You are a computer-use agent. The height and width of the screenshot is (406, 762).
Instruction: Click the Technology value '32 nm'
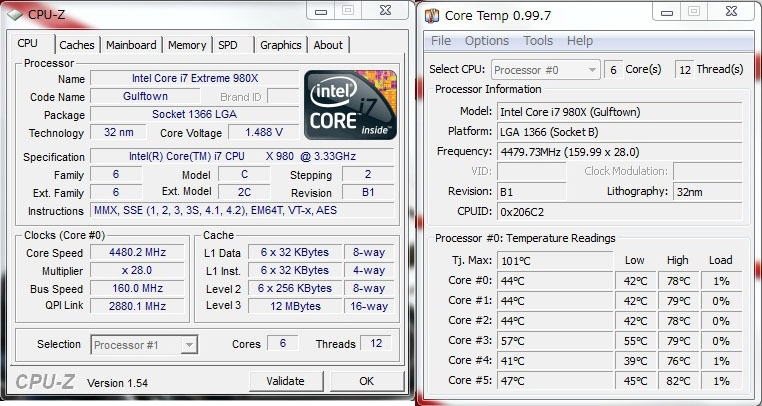(x=119, y=132)
